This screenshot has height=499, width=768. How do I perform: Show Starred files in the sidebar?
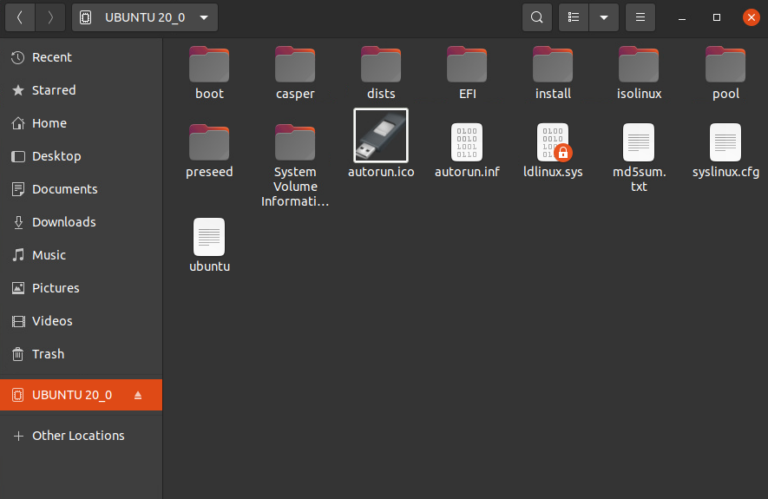53,90
